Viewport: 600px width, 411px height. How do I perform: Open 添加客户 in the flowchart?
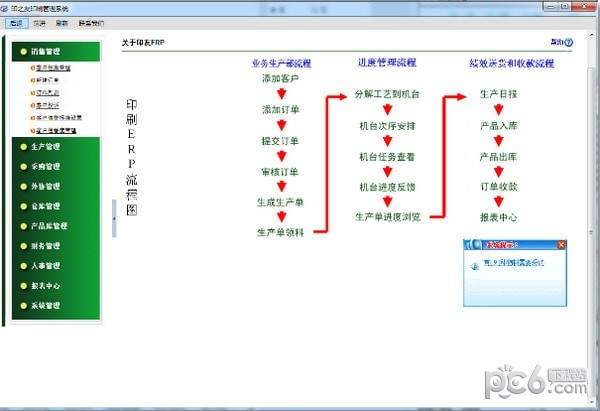tap(279, 78)
